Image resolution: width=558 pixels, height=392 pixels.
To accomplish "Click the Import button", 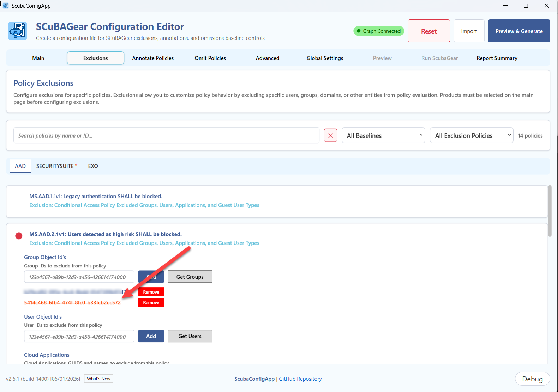I will point(469,31).
